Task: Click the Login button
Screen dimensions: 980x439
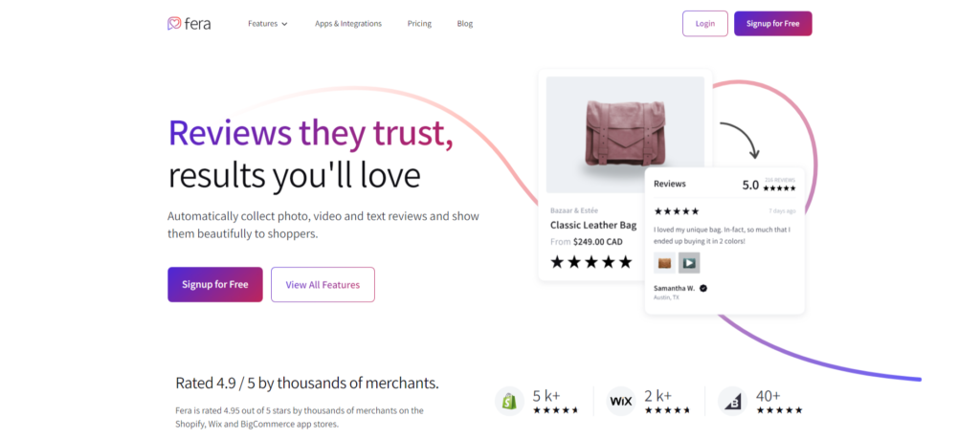Action: [705, 23]
